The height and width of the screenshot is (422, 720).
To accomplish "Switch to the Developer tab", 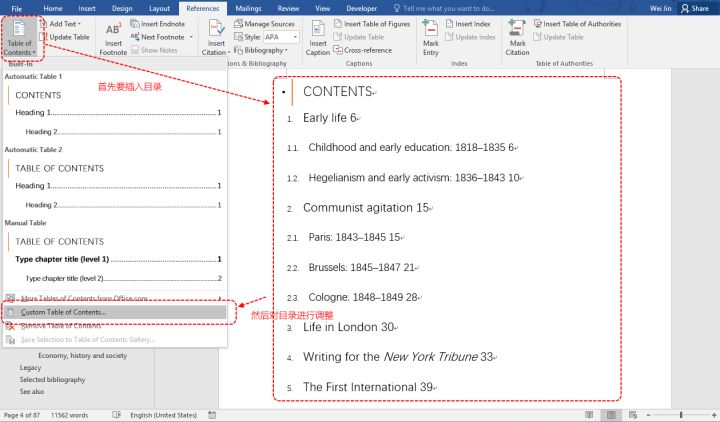I will click(x=362, y=8).
